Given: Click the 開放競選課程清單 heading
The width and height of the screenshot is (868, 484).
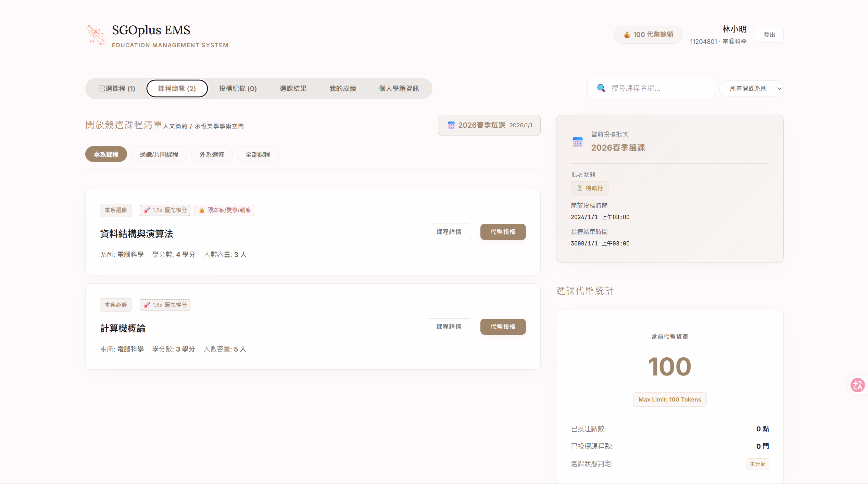Looking at the screenshot, I should tap(124, 125).
